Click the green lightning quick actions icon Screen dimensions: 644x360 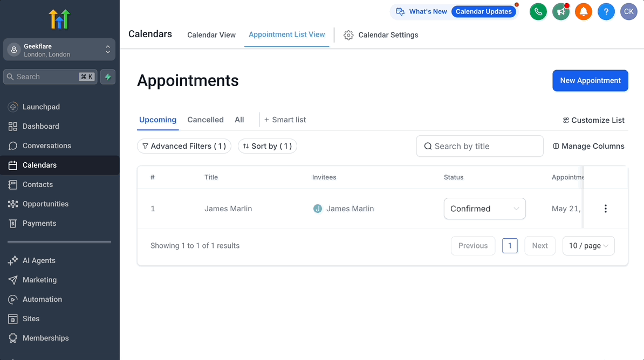click(x=108, y=77)
